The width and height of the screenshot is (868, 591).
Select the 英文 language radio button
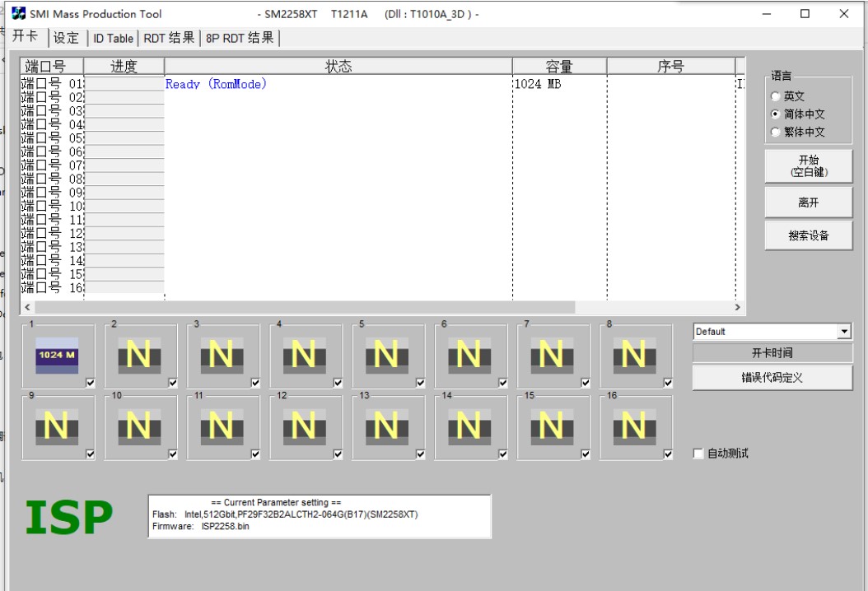point(776,96)
